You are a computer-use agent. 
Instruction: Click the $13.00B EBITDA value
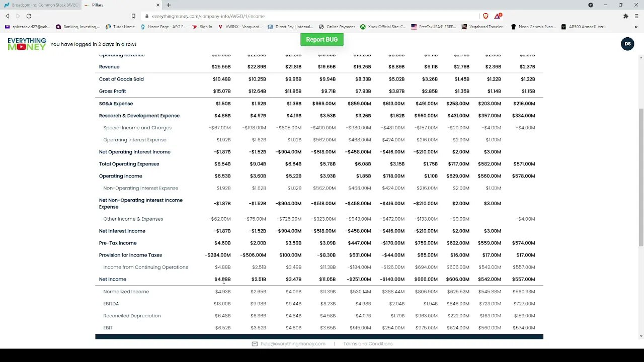[x=222, y=304]
